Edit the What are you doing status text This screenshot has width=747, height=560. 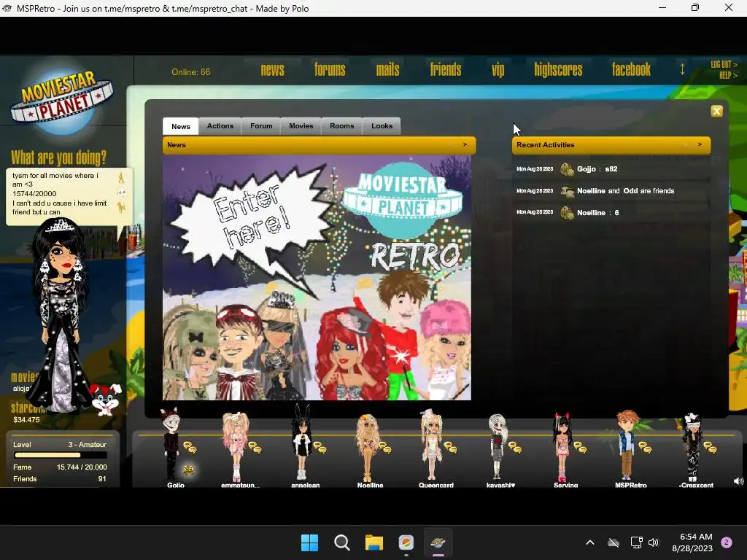(60, 194)
